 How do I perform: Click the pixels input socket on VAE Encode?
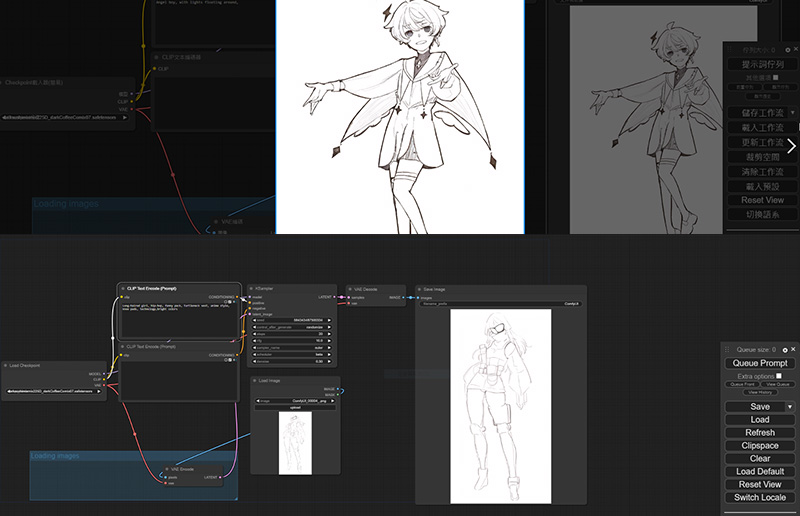pos(165,477)
